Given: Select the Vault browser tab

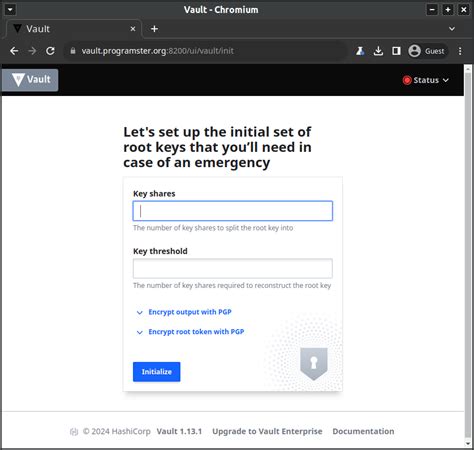Looking at the screenshot, I should pyautogui.click(x=73, y=29).
